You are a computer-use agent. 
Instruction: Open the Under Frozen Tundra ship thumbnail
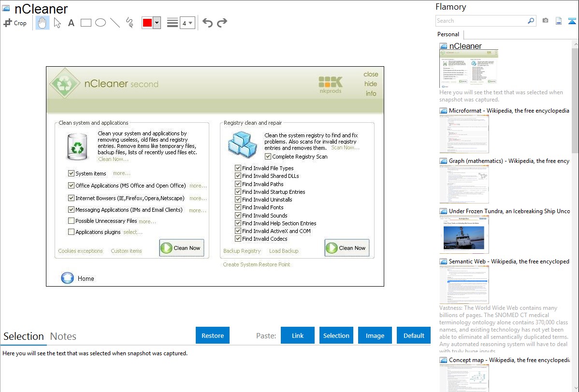pyautogui.click(x=464, y=234)
